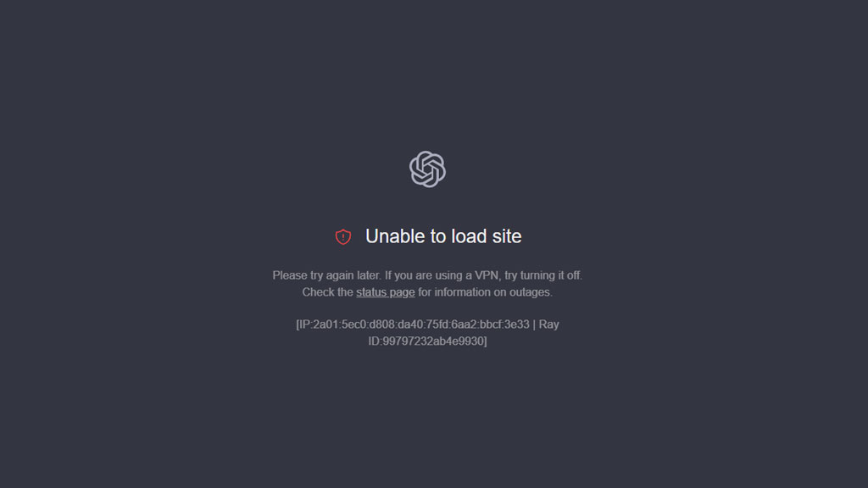Click the word "Ray" ending the first line
This screenshot has height=488, width=868.
[548, 324]
